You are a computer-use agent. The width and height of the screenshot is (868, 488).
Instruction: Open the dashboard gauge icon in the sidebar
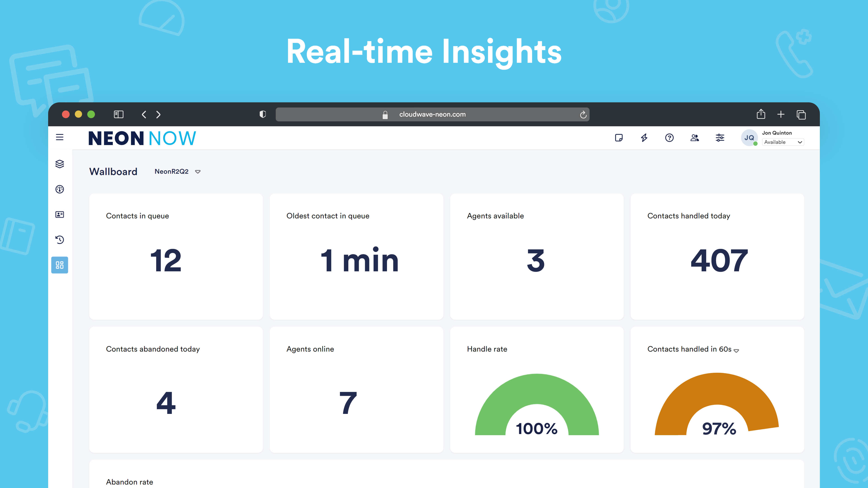(59, 189)
